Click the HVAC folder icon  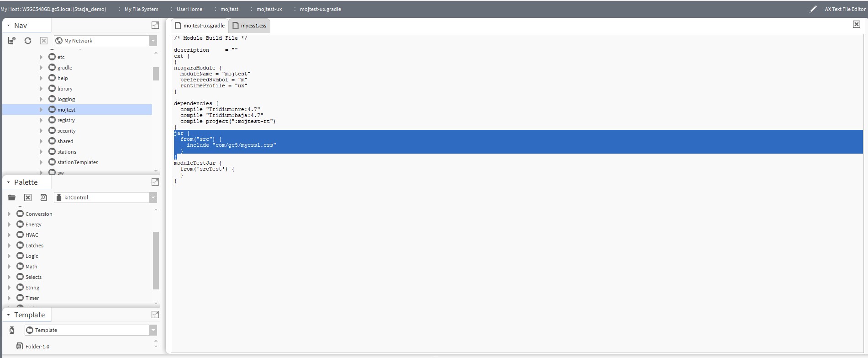coord(20,235)
